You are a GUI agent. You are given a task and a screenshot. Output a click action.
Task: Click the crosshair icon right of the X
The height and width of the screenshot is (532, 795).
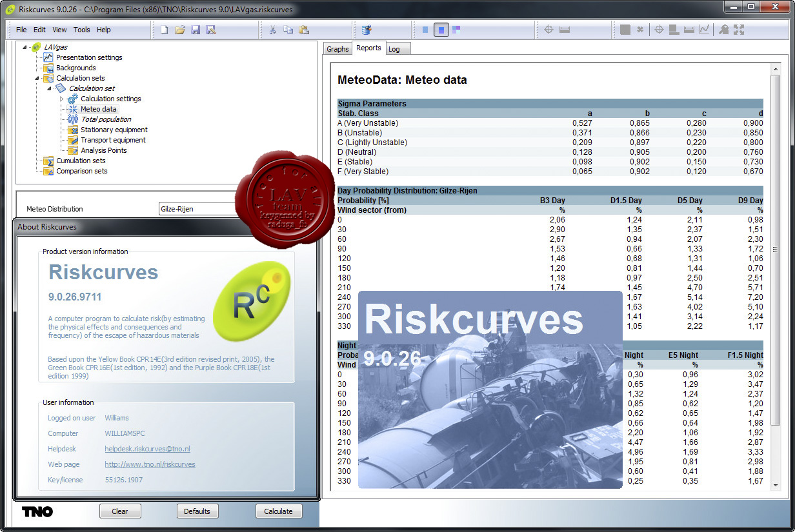659,30
